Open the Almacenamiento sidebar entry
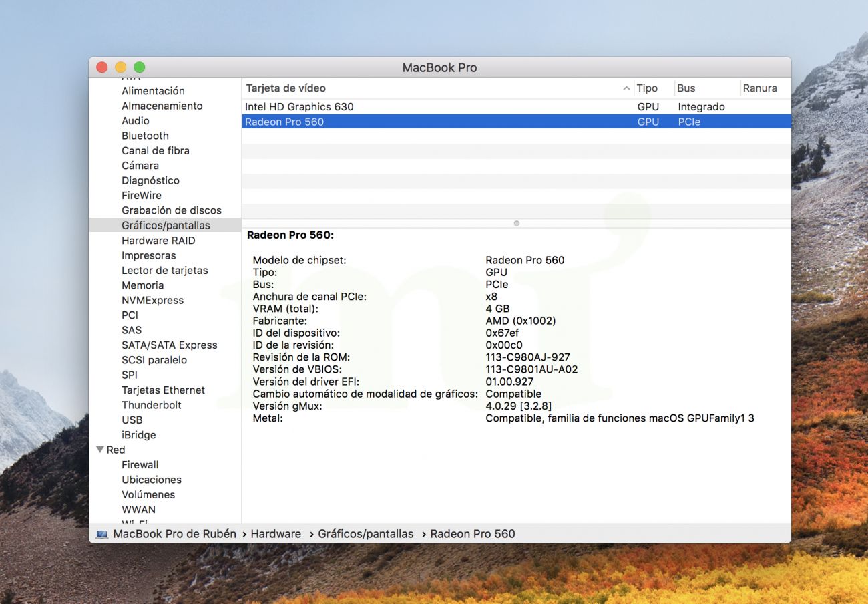This screenshot has width=868, height=604. tap(162, 106)
